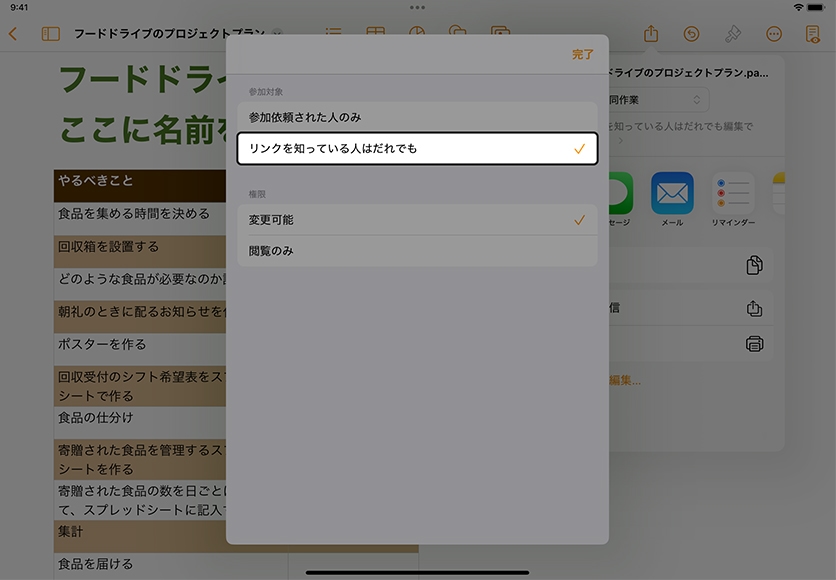
Task: Choose 閲覧のみ permission
Action: coord(416,251)
